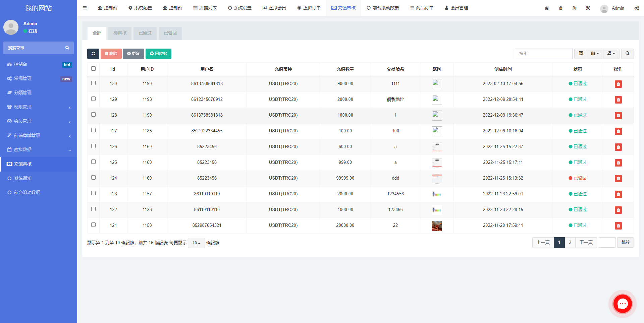Click the sidebar collapse hamburger icon
The image size is (644, 323).
pyautogui.click(x=85, y=8)
